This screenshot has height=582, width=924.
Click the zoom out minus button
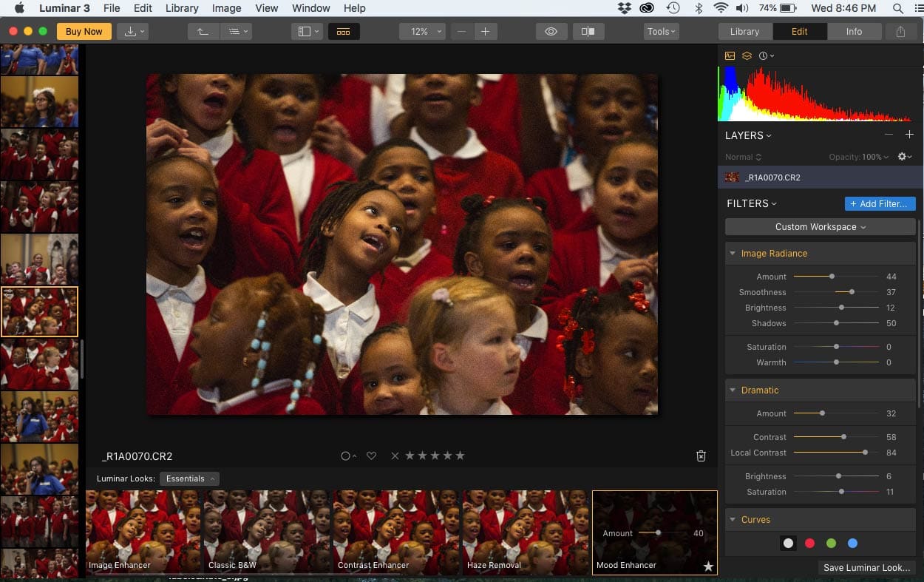461,32
